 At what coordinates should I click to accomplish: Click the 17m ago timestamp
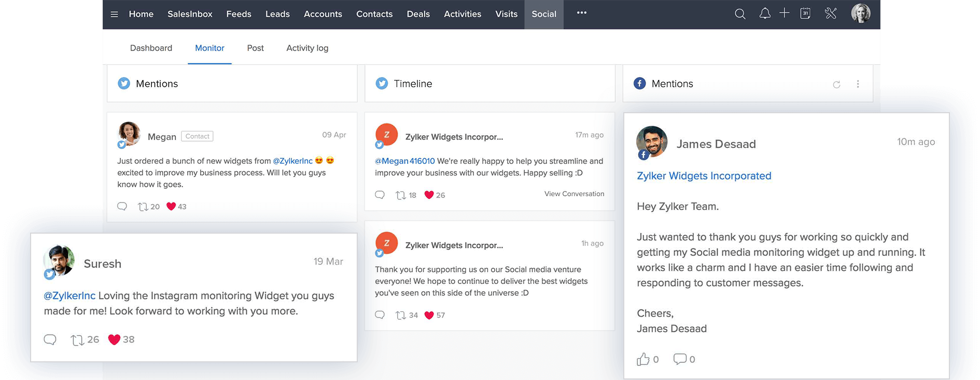pyautogui.click(x=589, y=134)
